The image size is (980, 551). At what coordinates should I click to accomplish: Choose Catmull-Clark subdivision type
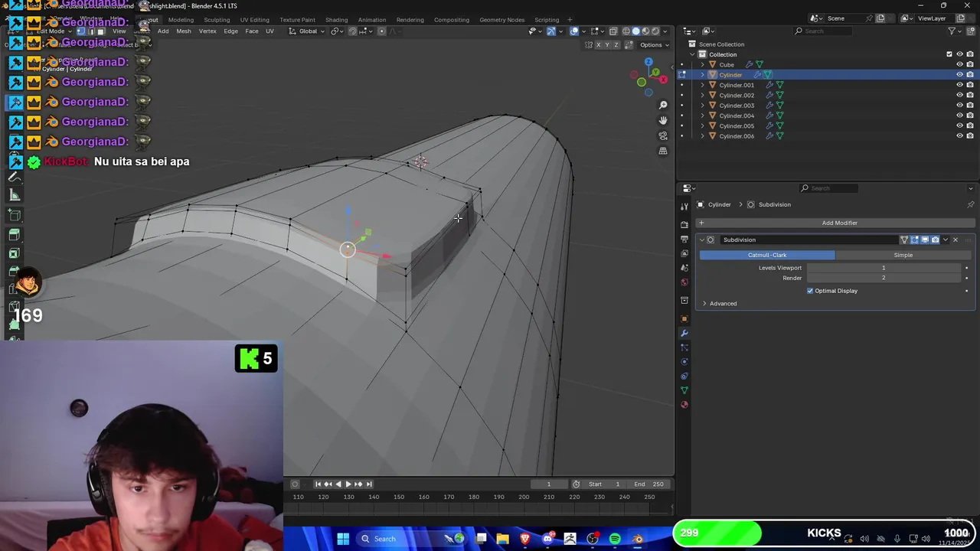tap(767, 255)
